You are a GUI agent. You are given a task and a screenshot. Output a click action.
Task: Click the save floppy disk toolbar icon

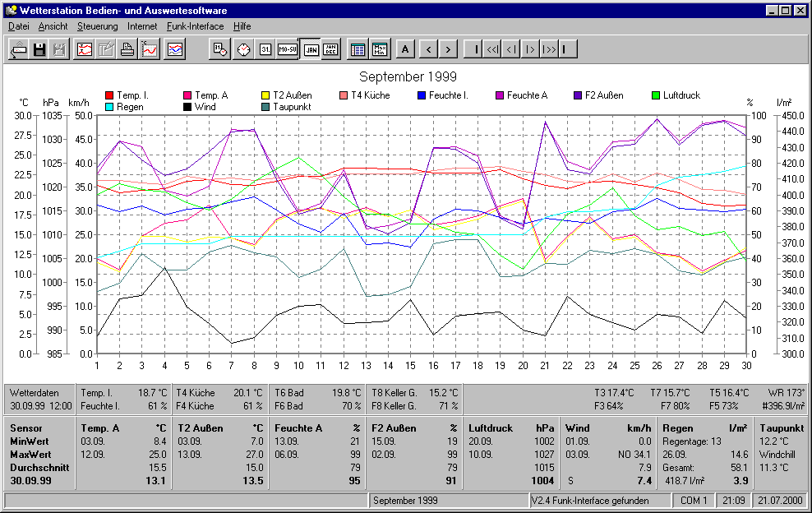39,49
